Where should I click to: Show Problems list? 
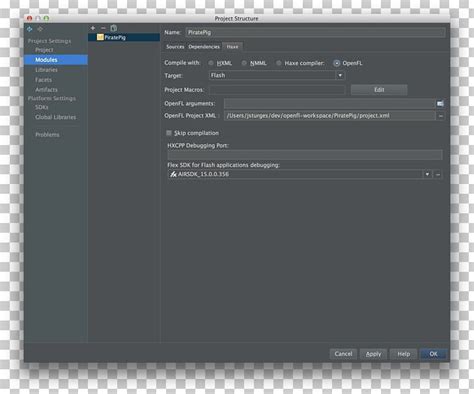[x=47, y=135]
